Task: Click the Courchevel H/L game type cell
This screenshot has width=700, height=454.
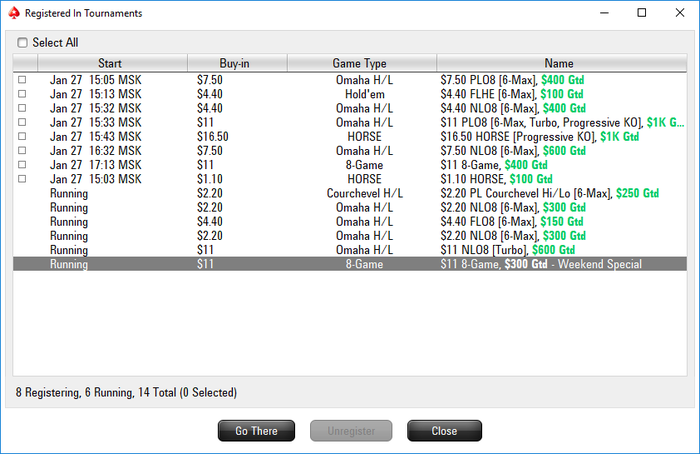Action: coord(364,193)
